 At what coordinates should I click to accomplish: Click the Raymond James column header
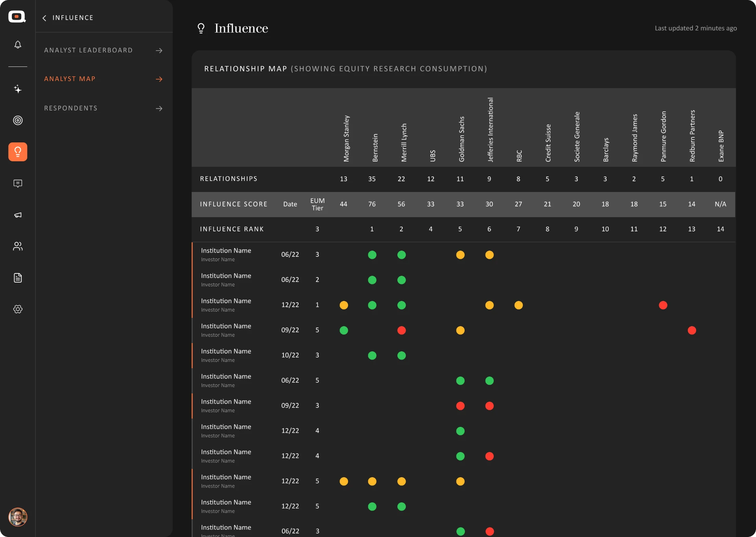point(634,138)
